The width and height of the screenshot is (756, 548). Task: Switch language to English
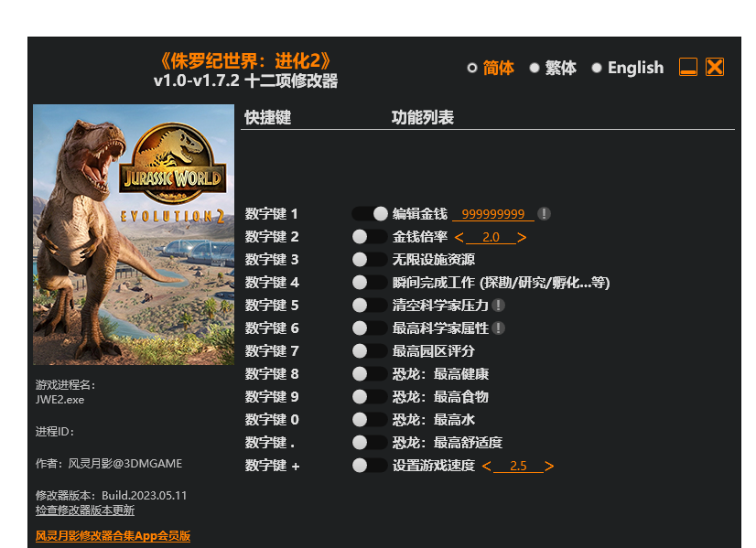tap(627, 68)
